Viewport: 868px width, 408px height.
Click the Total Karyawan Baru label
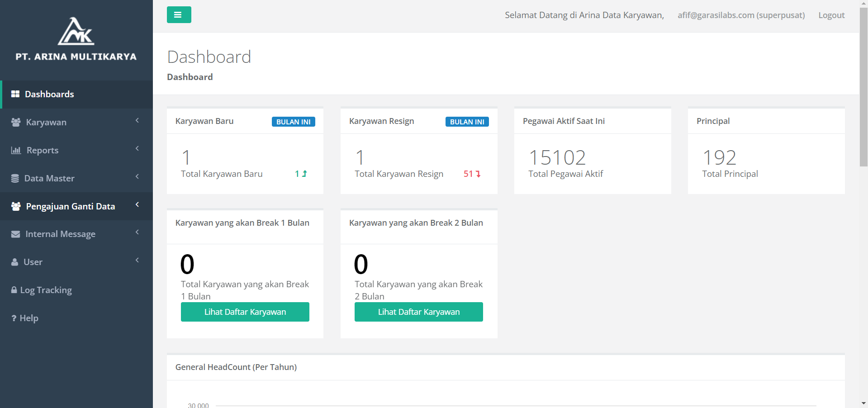pos(222,174)
